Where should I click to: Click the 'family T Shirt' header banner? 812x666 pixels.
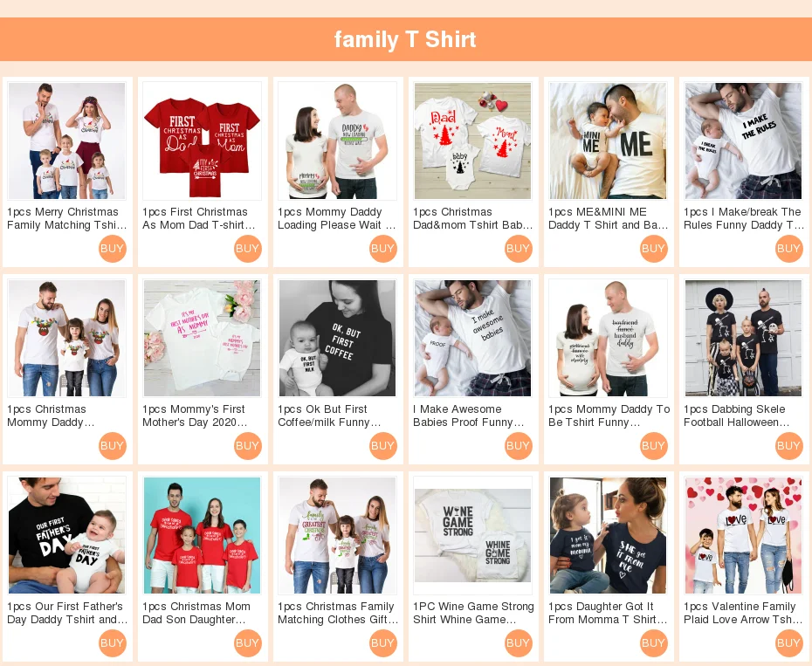click(406, 39)
